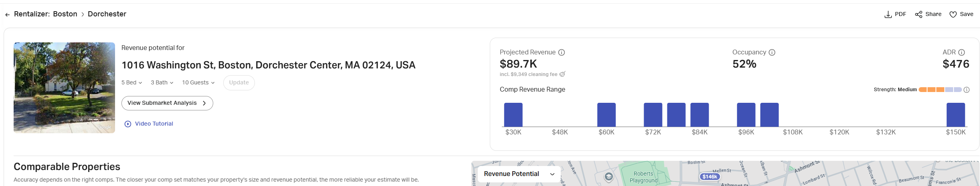The image size is (980, 186).
Task: Download the report via PDF icon
Action: point(888,14)
